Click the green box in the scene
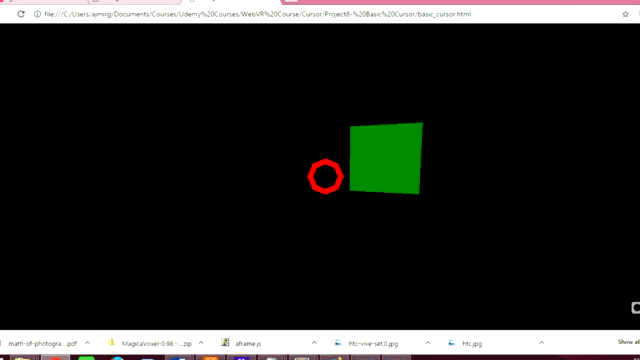Viewport: 640px width, 360px height. (386, 158)
